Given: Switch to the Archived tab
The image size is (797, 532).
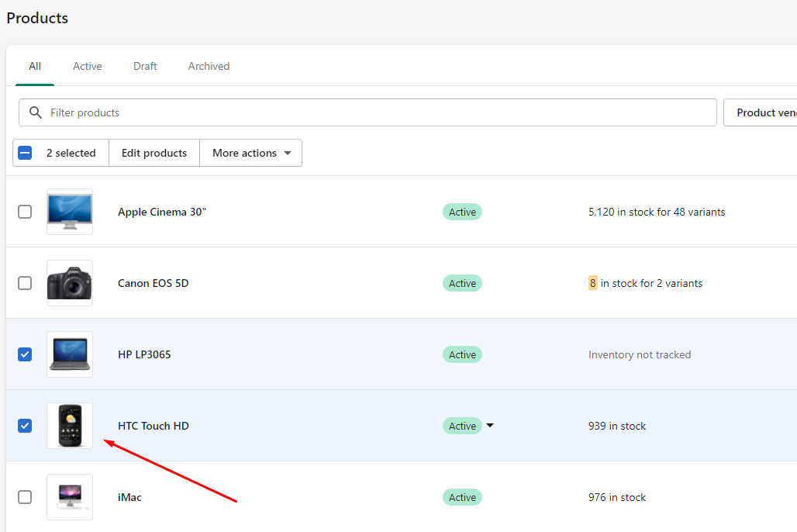Looking at the screenshot, I should tap(209, 66).
